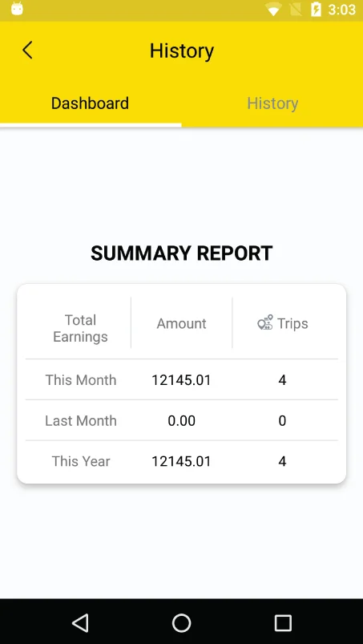The height and width of the screenshot is (644, 363).
Task: Tap Android recent apps square
Action: [x=283, y=622]
